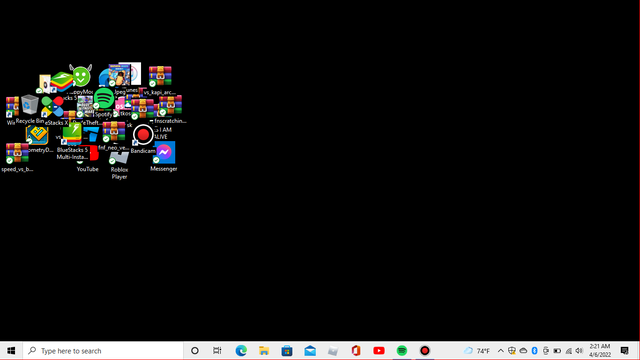640x360 pixels.
Task: Open network signal tray icon
Action: click(x=569, y=351)
